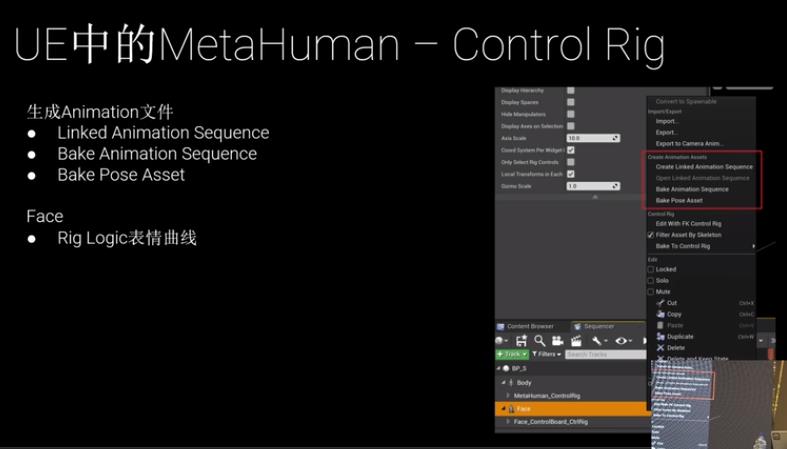Expand the Bake To Control Rig submenu arrow
The height and width of the screenshot is (449, 787).
[x=753, y=246]
